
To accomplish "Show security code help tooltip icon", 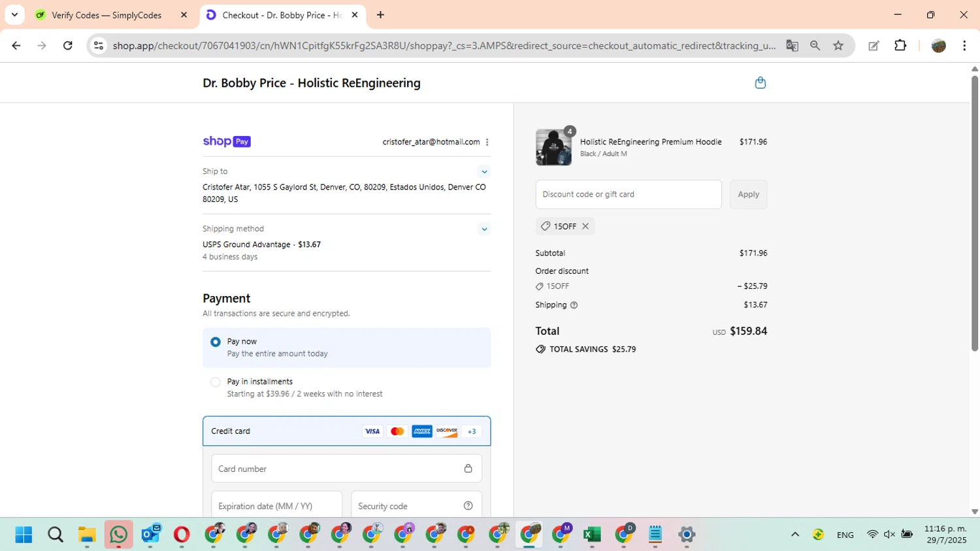I will point(468,506).
